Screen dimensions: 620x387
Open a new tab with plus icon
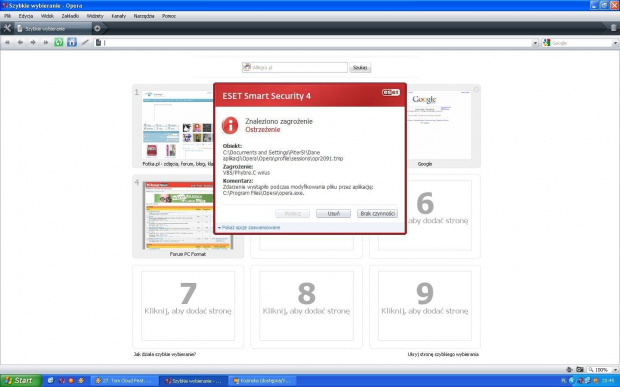click(97, 28)
